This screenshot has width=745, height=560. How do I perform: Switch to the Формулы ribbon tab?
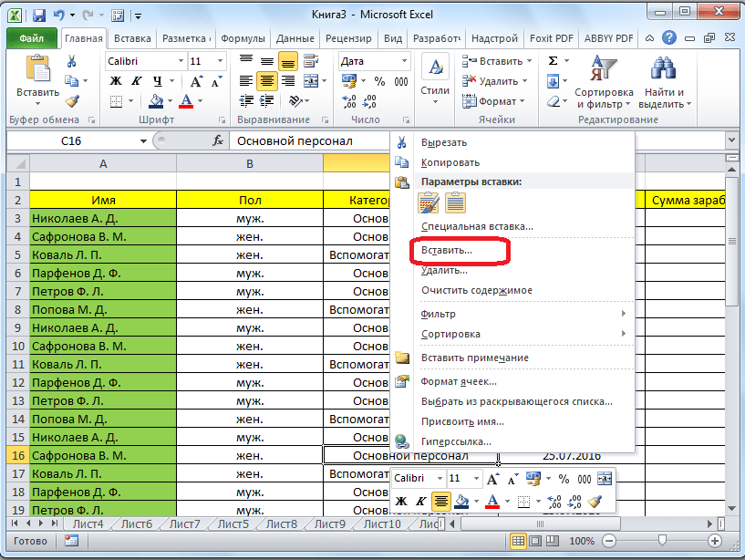243,39
